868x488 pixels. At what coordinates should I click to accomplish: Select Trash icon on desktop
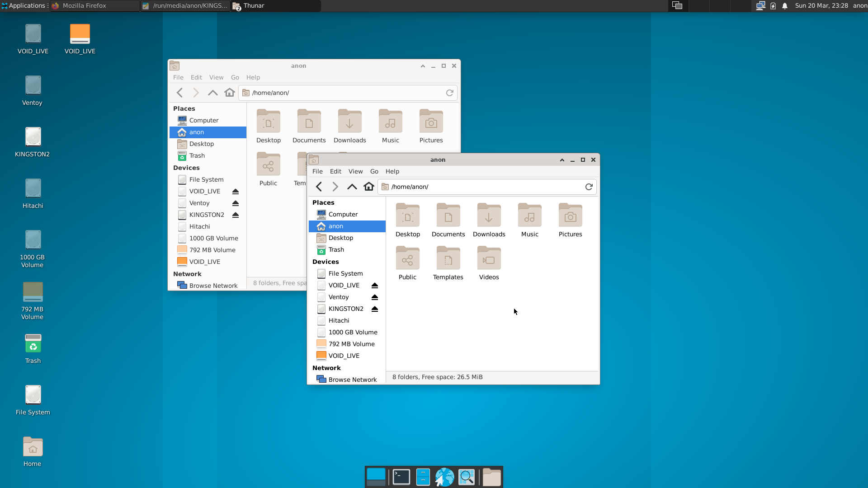(33, 349)
